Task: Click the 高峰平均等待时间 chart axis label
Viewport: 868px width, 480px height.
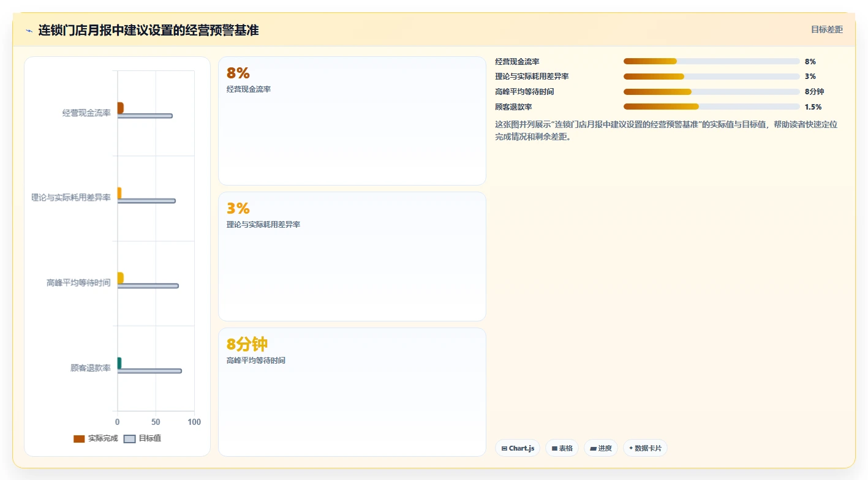Action: point(78,283)
